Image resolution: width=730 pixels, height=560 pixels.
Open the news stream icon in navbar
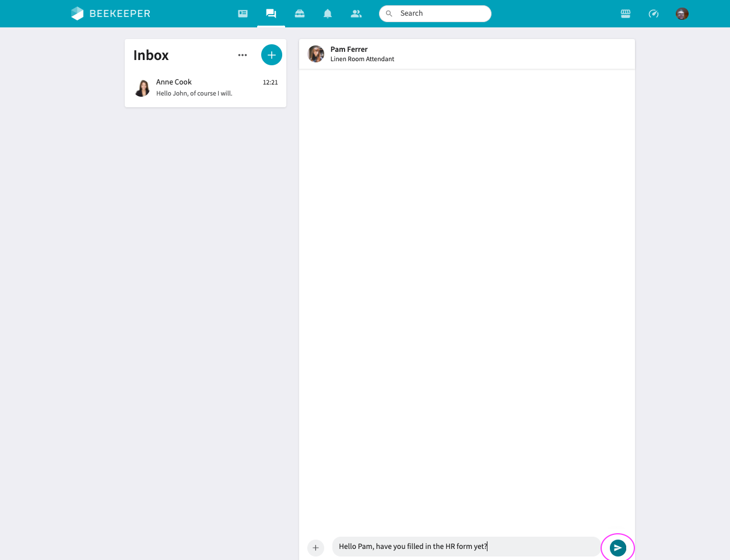[243, 13]
